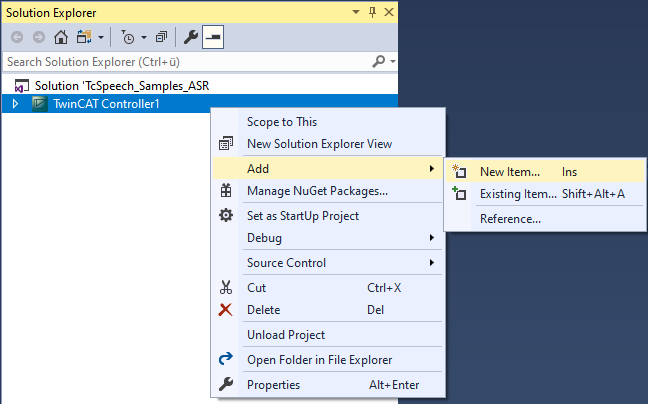Open the Add submenu
This screenshot has width=648, height=404.
pyautogui.click(x=329, y=169)
